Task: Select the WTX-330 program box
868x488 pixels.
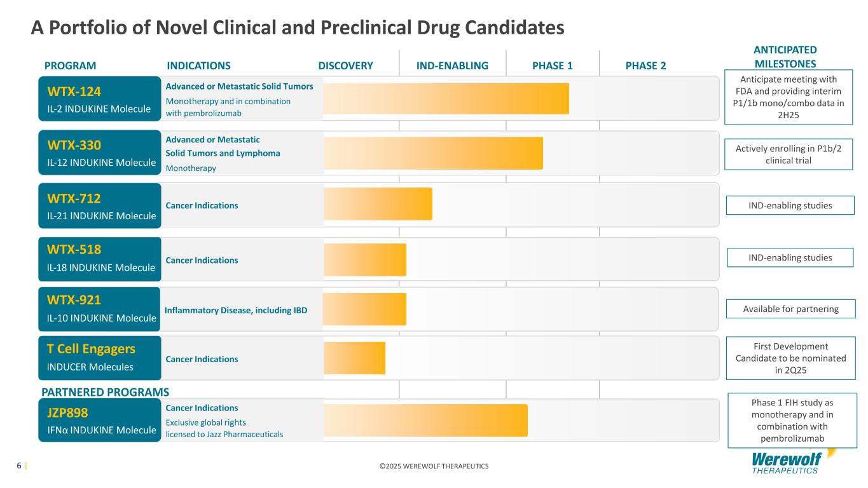Action: [99, 153]
